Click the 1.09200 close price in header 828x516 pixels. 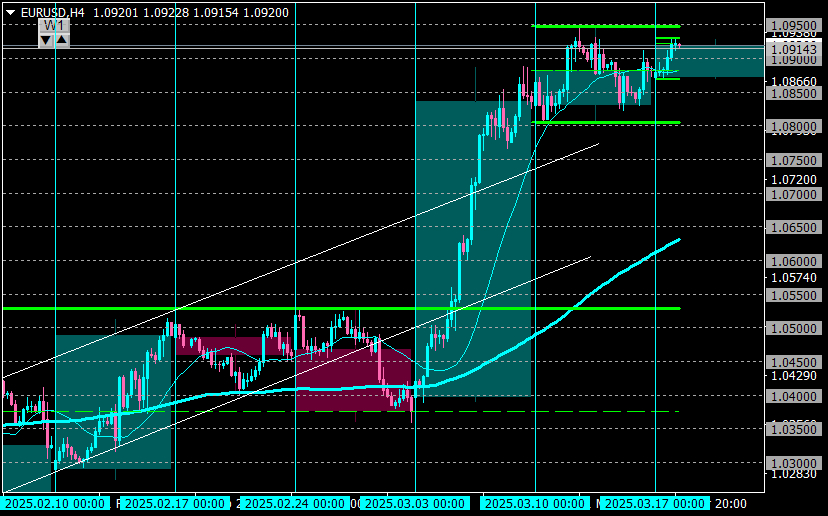pyautogui.click(x=266, y=13)
